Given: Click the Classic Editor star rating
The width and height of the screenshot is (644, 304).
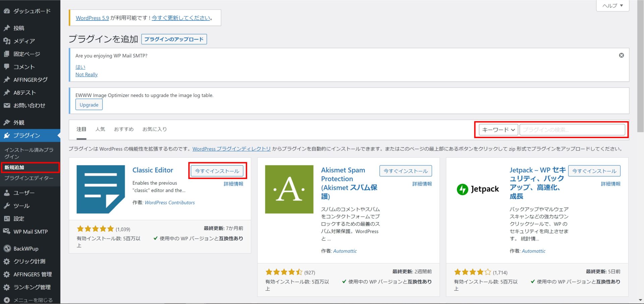Looking at the screenshot, I should (95, 229).
